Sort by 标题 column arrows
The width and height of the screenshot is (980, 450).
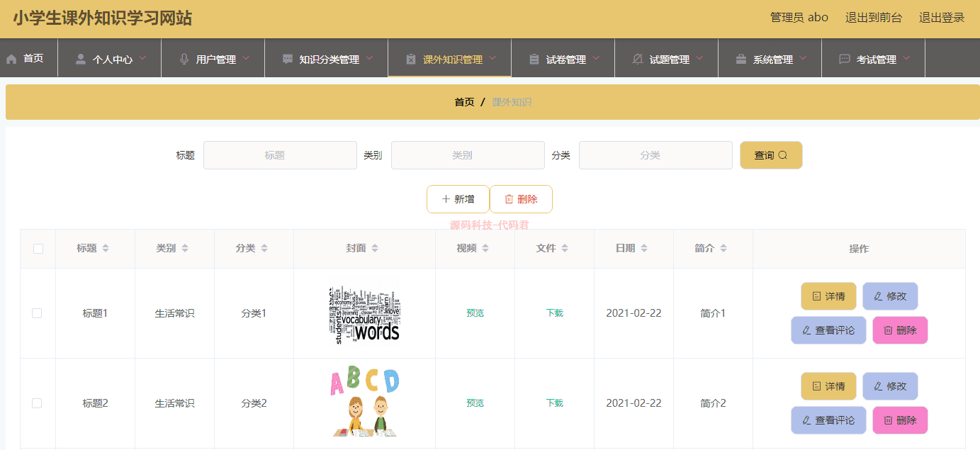pos(106,248)
